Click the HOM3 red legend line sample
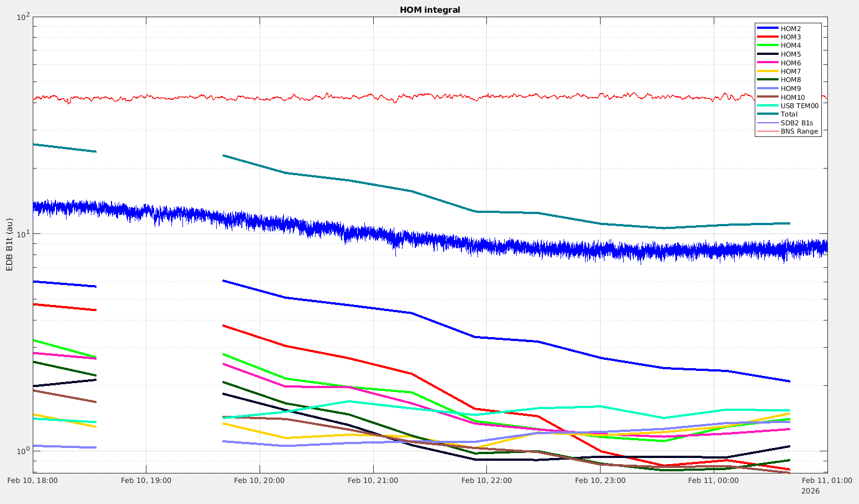Viewport: 859px width, 504px height. pos(767,37)
